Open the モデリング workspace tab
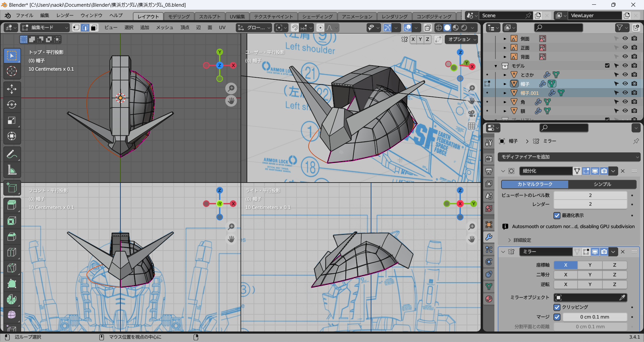644x342 pixels. [x=179, y=16]
